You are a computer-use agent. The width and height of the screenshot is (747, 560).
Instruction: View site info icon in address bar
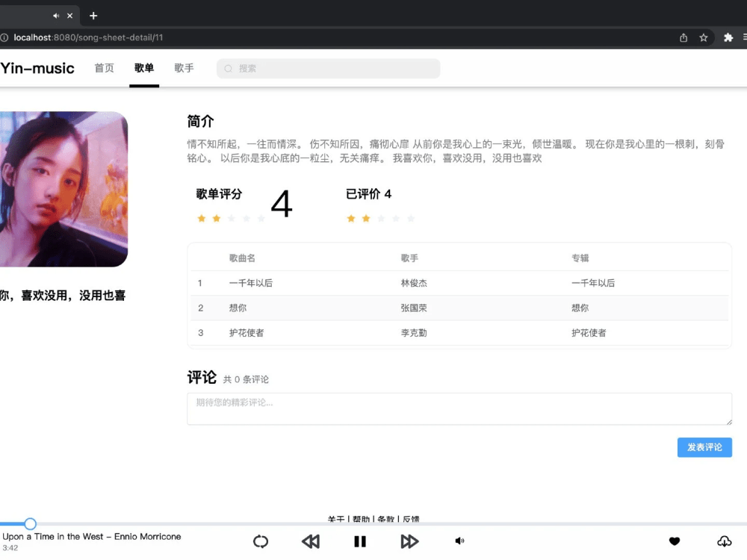point(4,37)
